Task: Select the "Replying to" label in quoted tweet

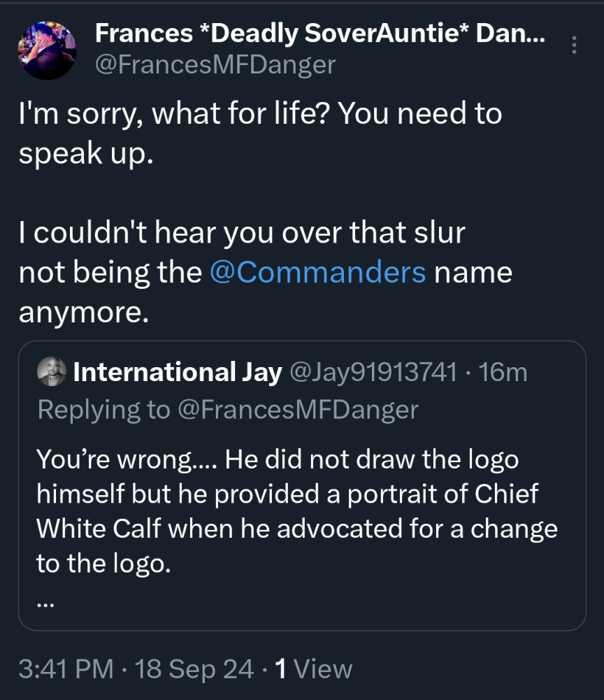Action: point(104,409)
